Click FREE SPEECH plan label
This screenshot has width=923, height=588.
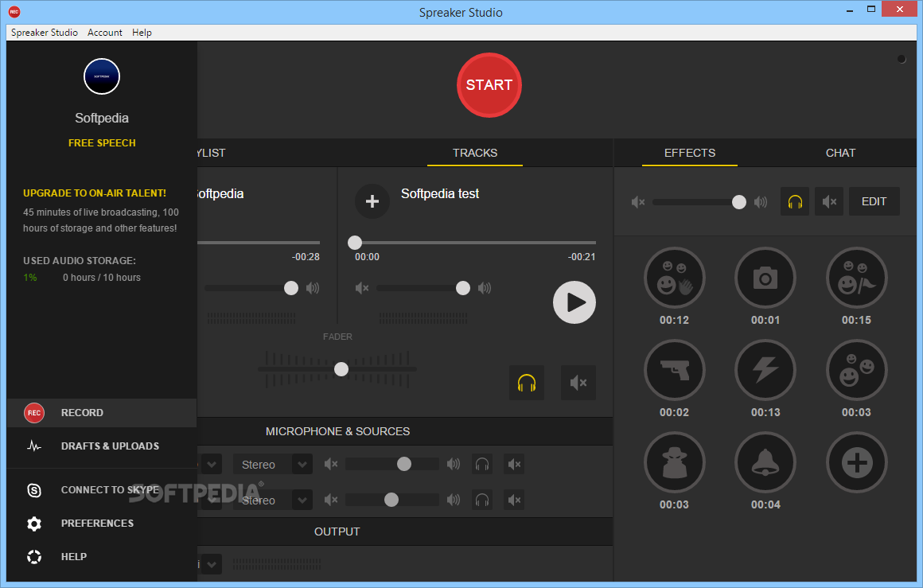click(102, 143)
